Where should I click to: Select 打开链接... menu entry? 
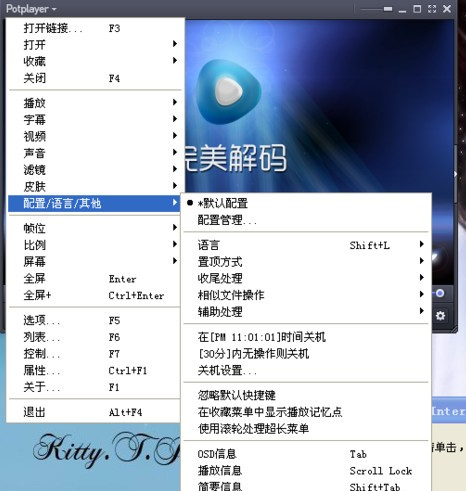coord(94,28)
